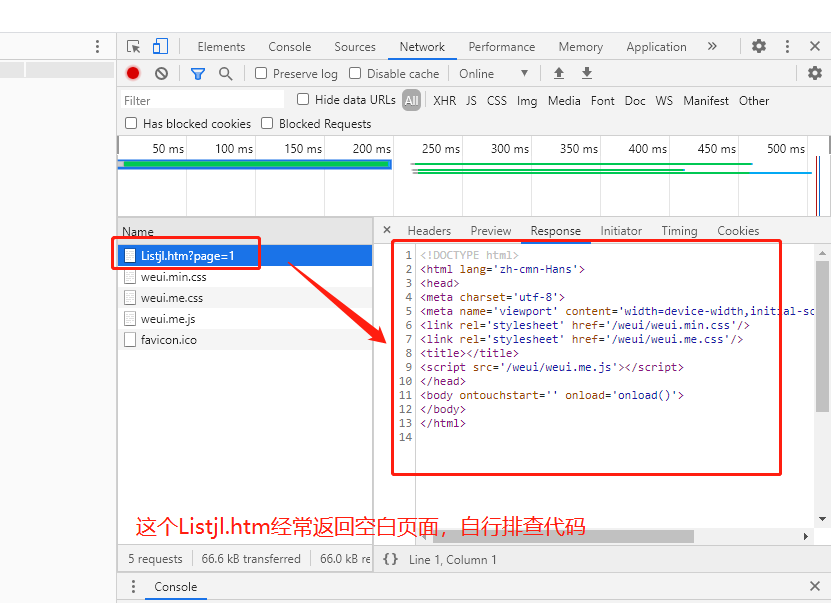831x603 pixels.
Task: Filter requests by Img type
Action: point(527,101)
